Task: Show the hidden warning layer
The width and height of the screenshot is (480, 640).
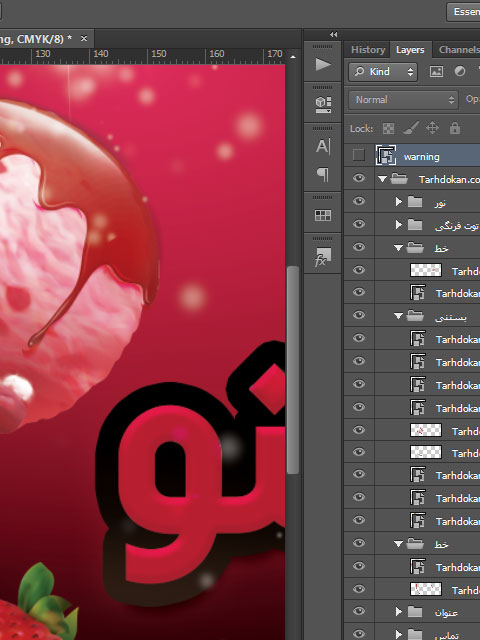Action: [x=359, y=155]
